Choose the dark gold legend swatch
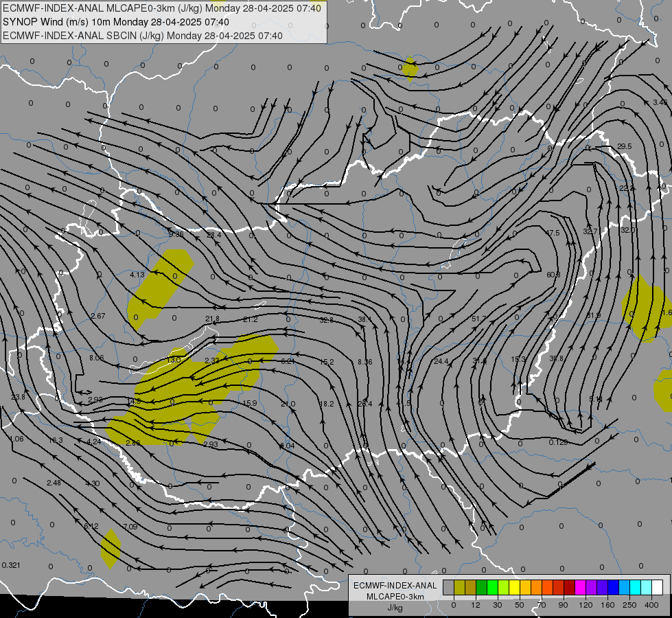Viewport: 672px width, 618px height. click(471, 588)
